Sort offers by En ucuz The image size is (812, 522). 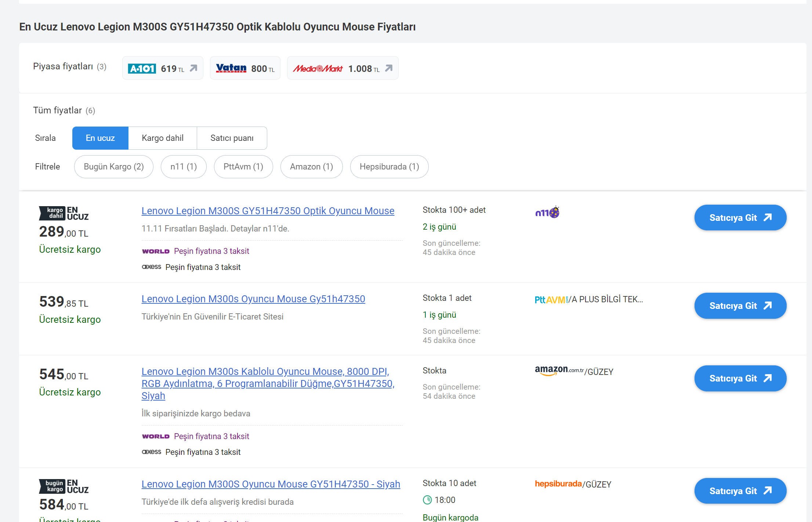[x=100, y=138]
